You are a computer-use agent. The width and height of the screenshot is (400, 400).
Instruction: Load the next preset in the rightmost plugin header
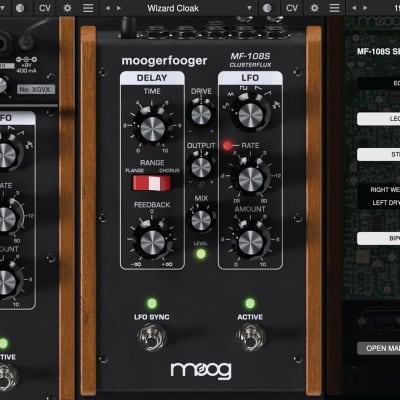coord(365,8)
